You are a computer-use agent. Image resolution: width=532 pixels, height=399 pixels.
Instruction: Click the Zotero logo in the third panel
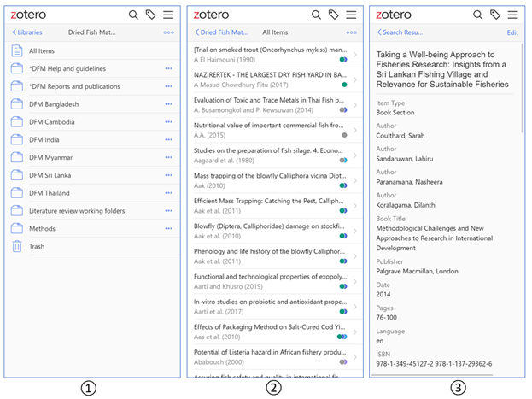[394, 15]
